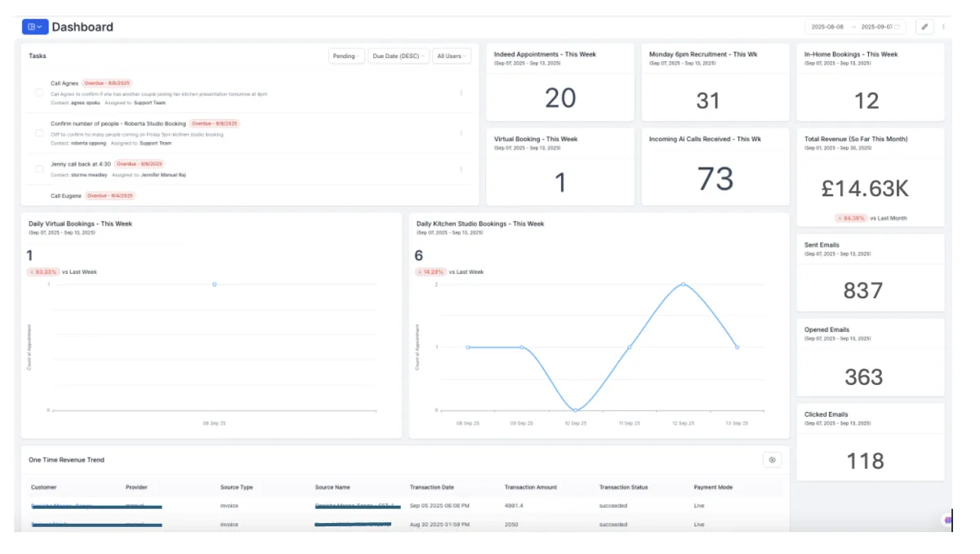Click the One Time Revenue Trend settings icon
The width and height of the screenshot is (980, 554).
pyautogui.click(x=772, y=460)
